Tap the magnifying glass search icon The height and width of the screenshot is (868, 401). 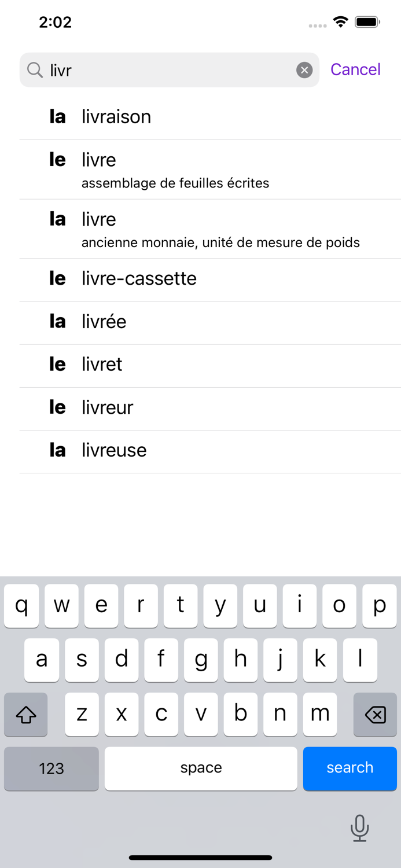35,70
